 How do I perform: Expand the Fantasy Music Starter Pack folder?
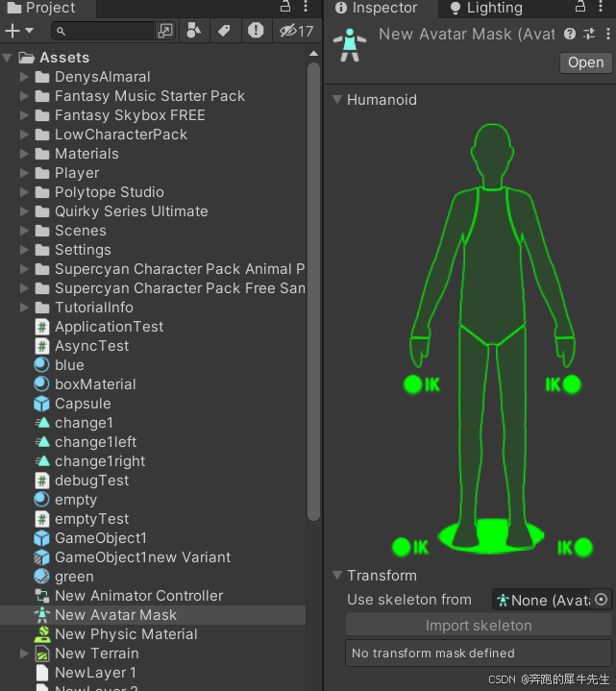(x=24, y=96)
